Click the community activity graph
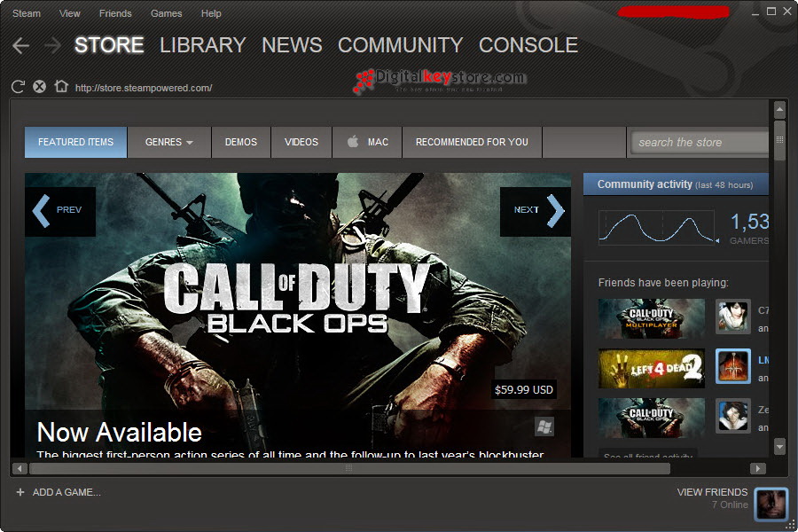 tap(658, 227)
